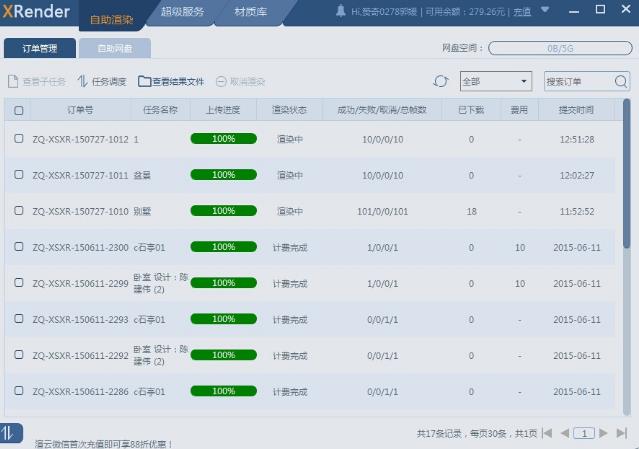Image resolution: width=639 pixels, height=449 pixels.
Task: Go to the first page arrow
Action: (x=546, y=433)
